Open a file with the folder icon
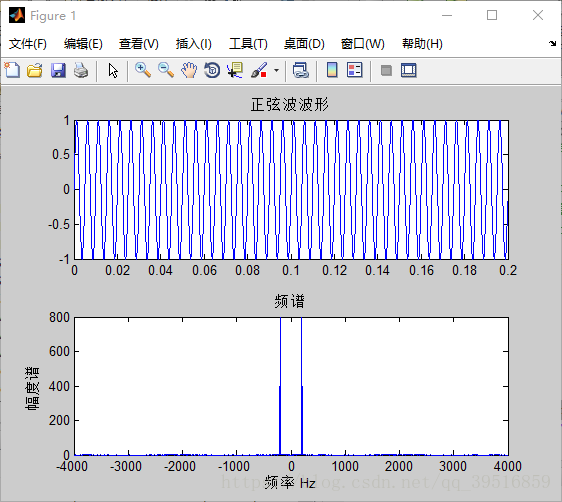Viewport: 562px width, 502px height. (x=35, y=70)
